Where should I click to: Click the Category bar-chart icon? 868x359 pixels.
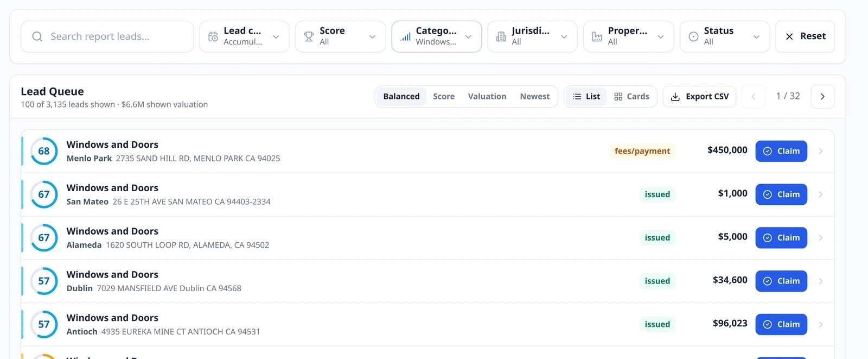coord(405,36)
